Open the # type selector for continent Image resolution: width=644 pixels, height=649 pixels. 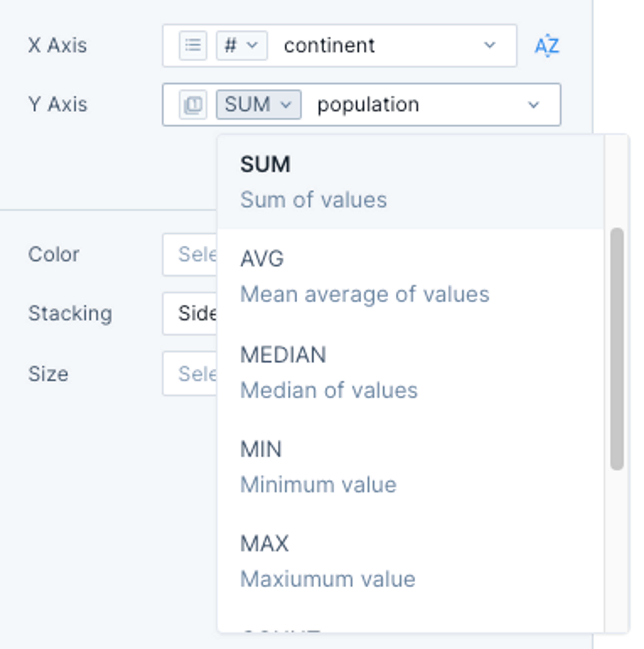[242, 45]
